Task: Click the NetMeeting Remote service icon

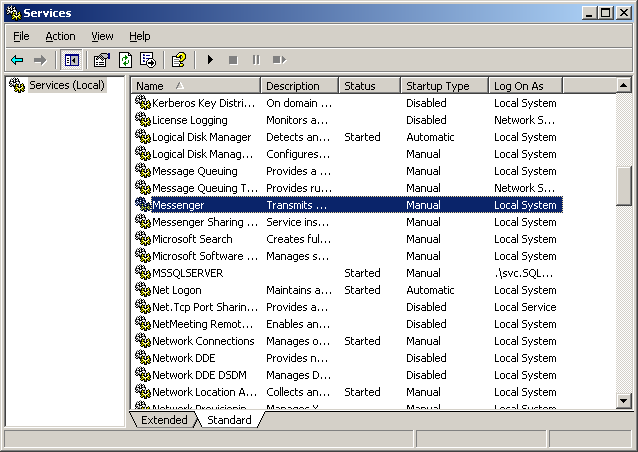Action: (x=143, y=323)
